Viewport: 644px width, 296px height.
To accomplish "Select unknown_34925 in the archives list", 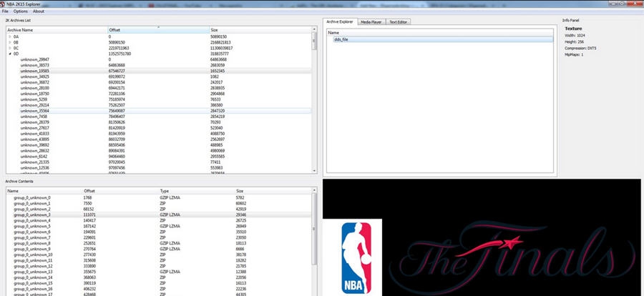I will tap(35, 77).
